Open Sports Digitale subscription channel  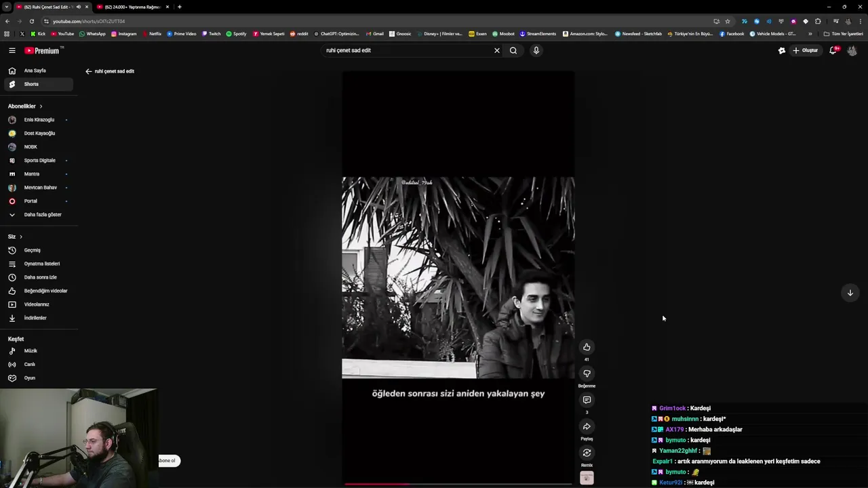pyautogui.click(x=38, y=161)
